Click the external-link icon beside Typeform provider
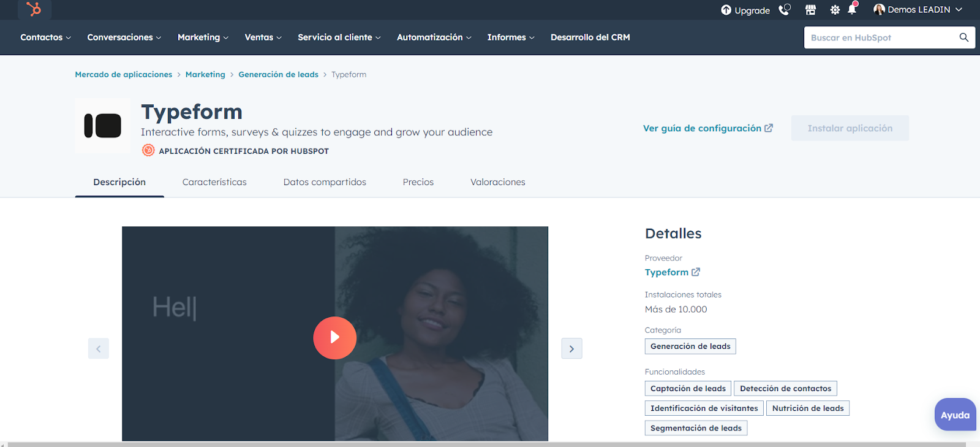This screenshot has height=447, width=980. coord(696,272)
